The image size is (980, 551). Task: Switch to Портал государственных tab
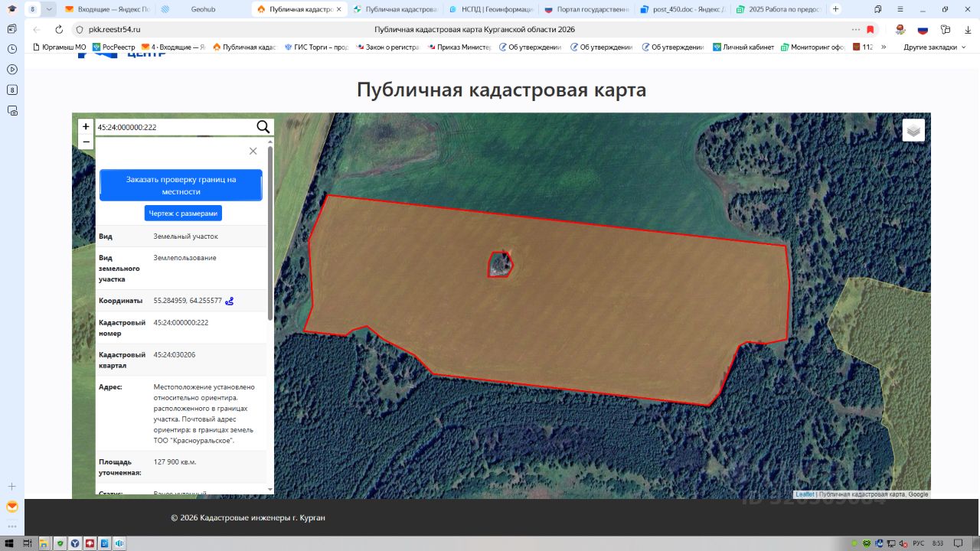(x=587, y=9)
